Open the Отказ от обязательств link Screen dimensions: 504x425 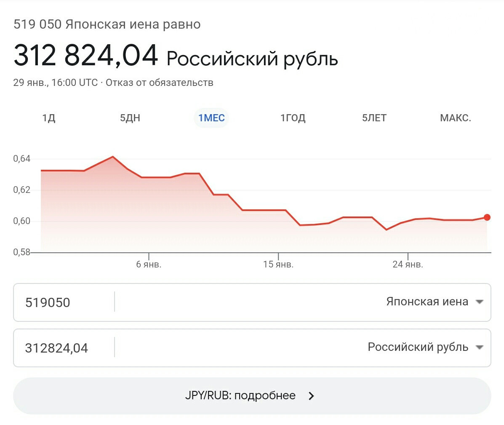coord(159,83)
